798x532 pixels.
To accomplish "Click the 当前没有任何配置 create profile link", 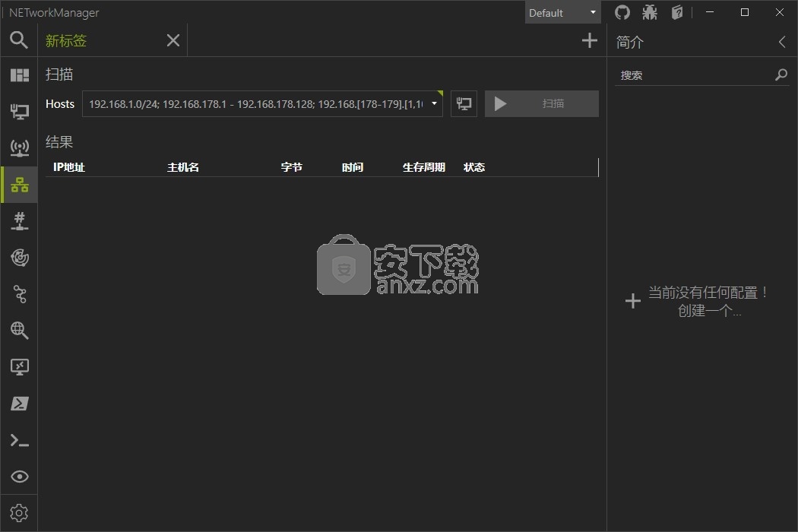I will [708, 302].
